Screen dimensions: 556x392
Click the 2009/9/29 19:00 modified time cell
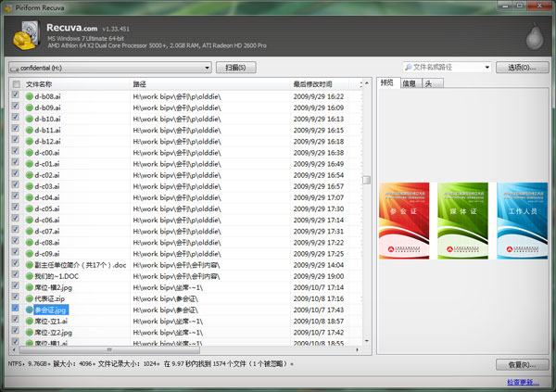(319, 276)
